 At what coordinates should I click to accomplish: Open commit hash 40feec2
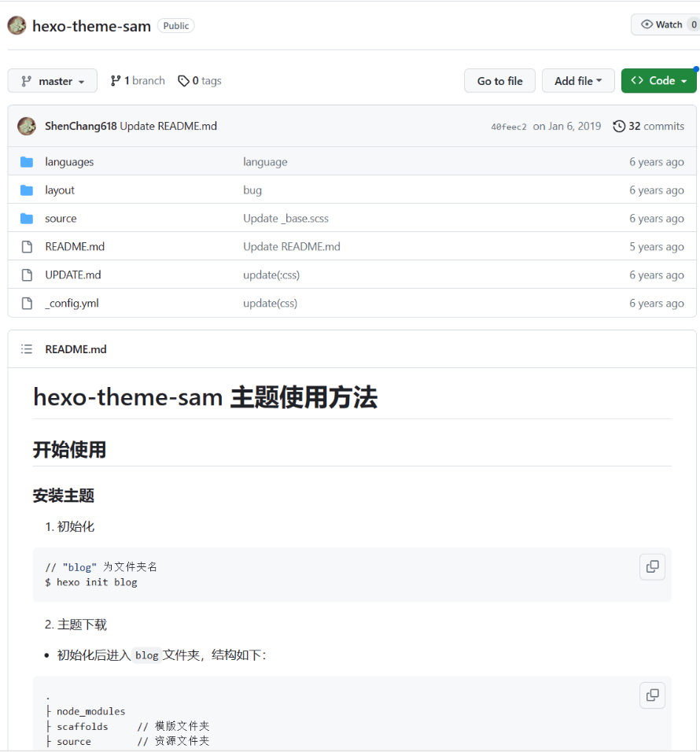coord(509,127)
